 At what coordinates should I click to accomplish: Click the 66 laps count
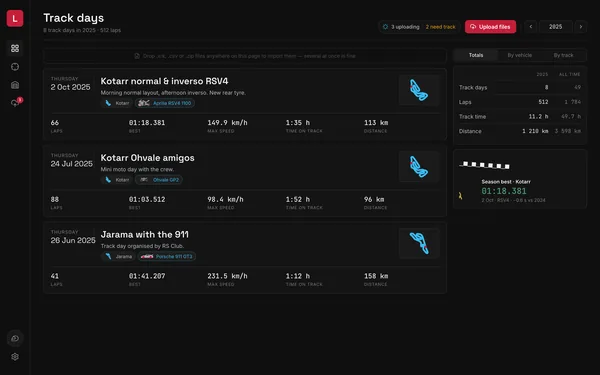coord(55,123)
